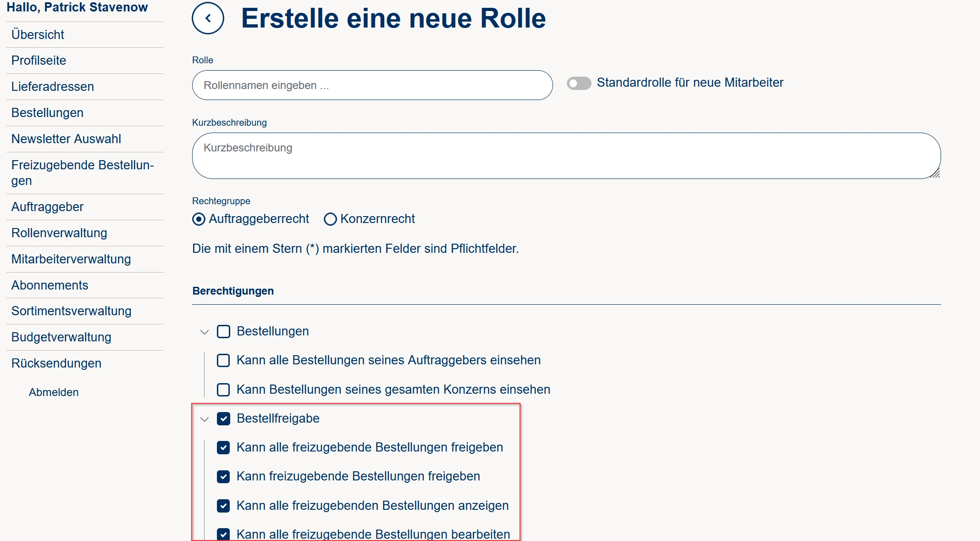
Task: Click the Rollennamen eingeben input field
Action: (372, 85)
